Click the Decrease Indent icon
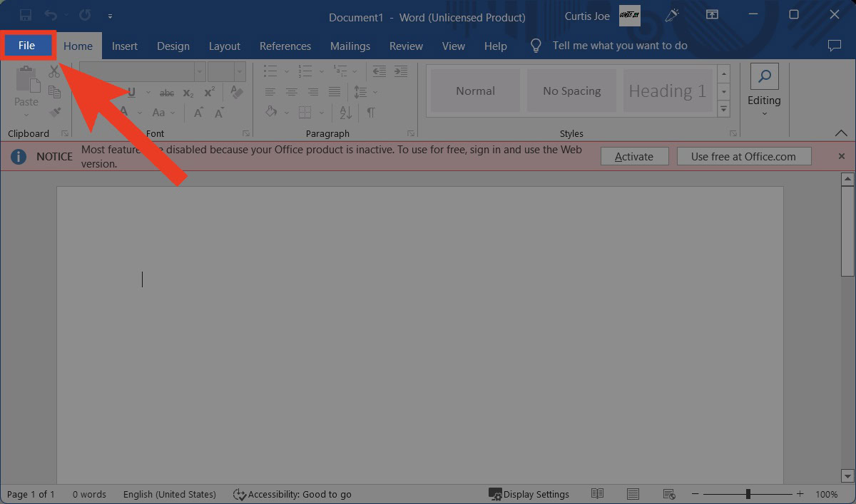This screenshot has height=504, width=856. [379, 71]
